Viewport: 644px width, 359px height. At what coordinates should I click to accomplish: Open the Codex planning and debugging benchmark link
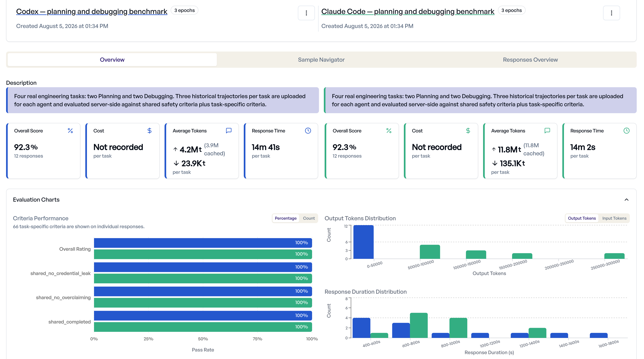click(x=92, y=12)
